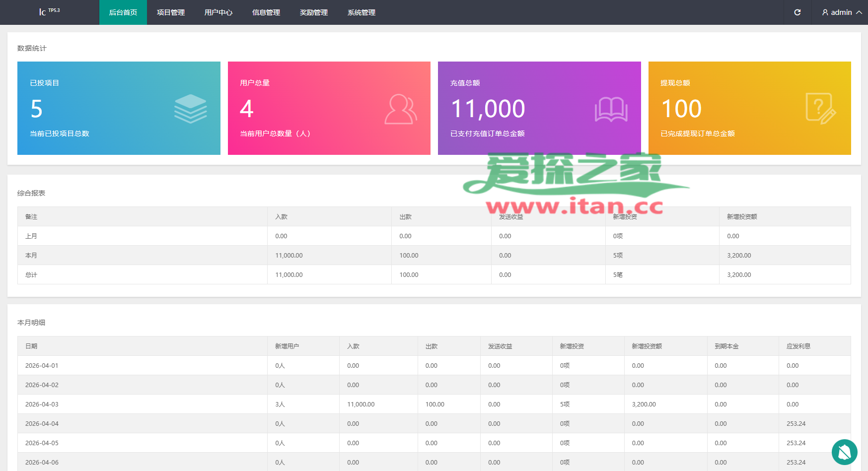Screen dimensions: 868x471
Task: Click the book icon on 充值总额 card
Action: 611,109
